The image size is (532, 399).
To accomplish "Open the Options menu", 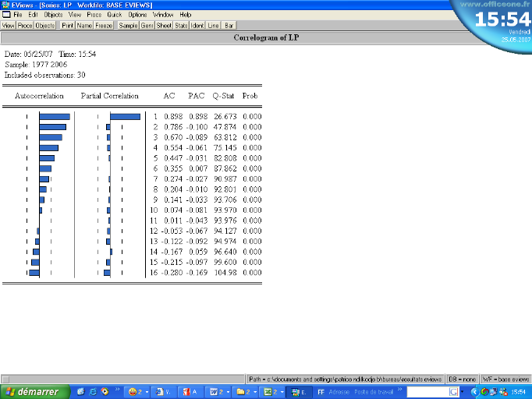I will [137, 15].
